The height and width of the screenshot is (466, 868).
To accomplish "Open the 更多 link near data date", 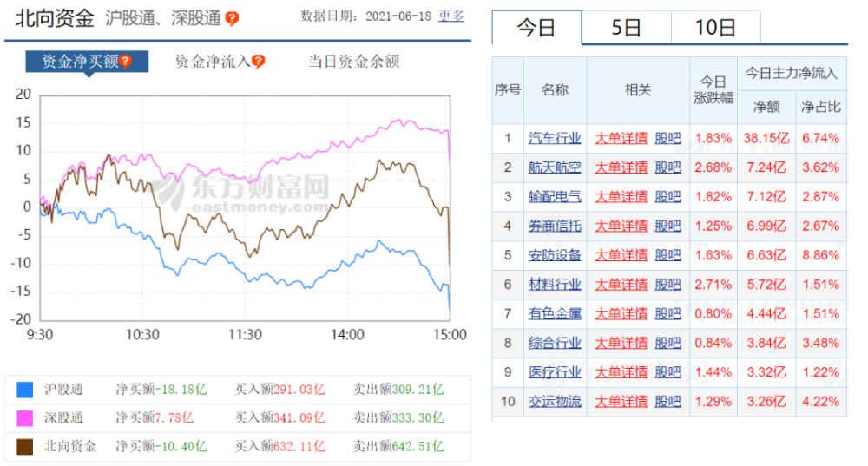I will 451,16.
